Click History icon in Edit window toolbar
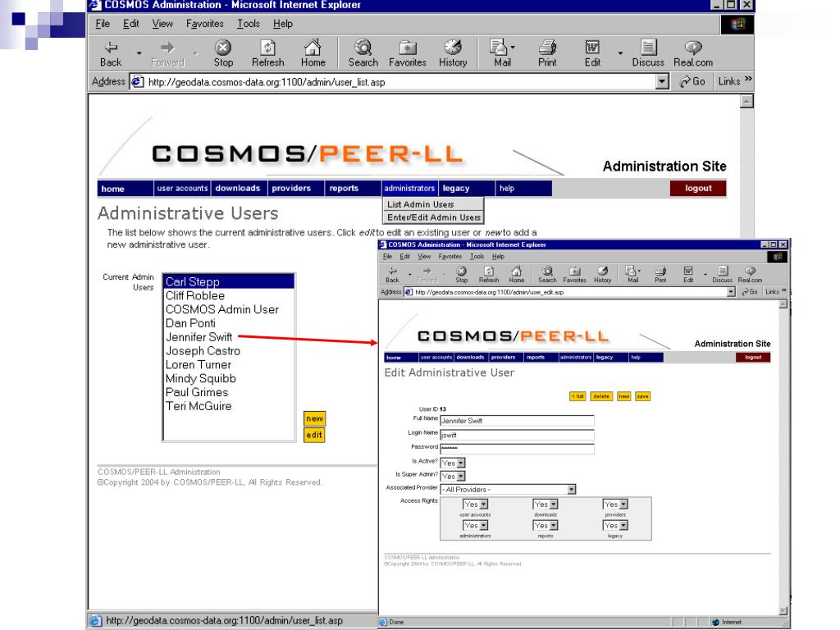The width and height of the screenshot is (840, 630). click(x=603, y=274)
